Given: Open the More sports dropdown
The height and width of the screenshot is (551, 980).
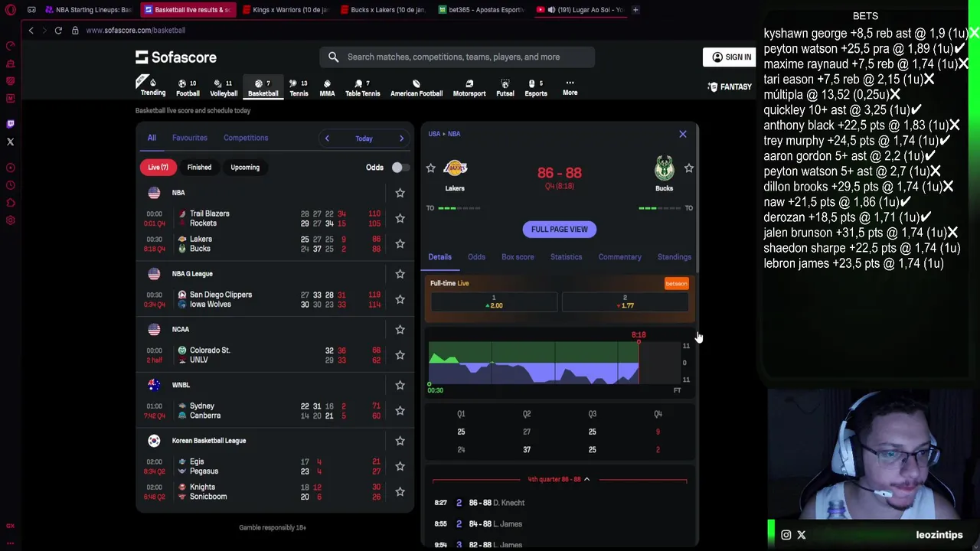Looking at the screenshot, I should pos(570,87).
